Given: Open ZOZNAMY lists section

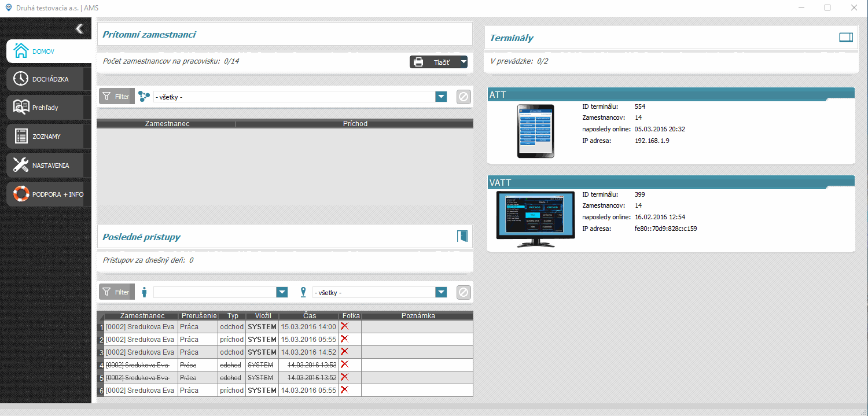Looking at the screenshot, I should coord(49,137).
